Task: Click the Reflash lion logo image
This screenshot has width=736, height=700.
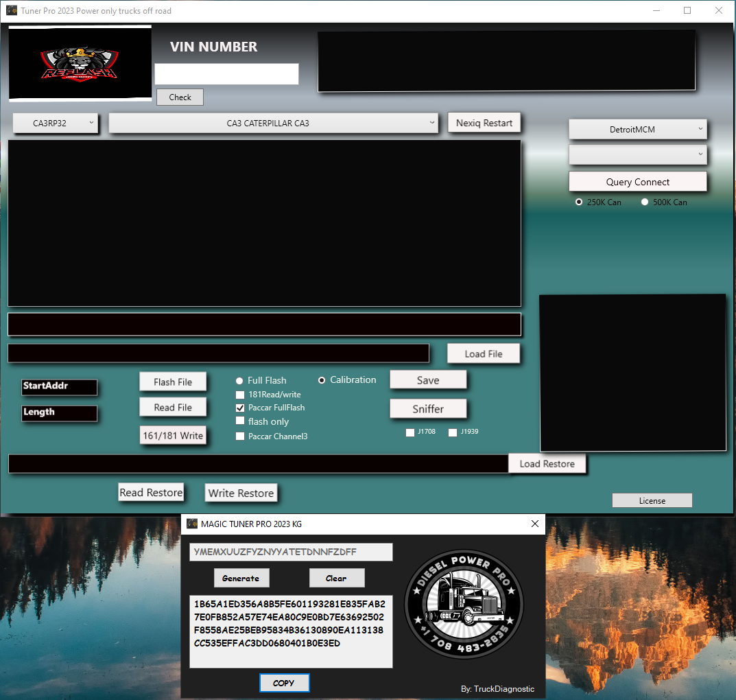Action: pos(80,63)
